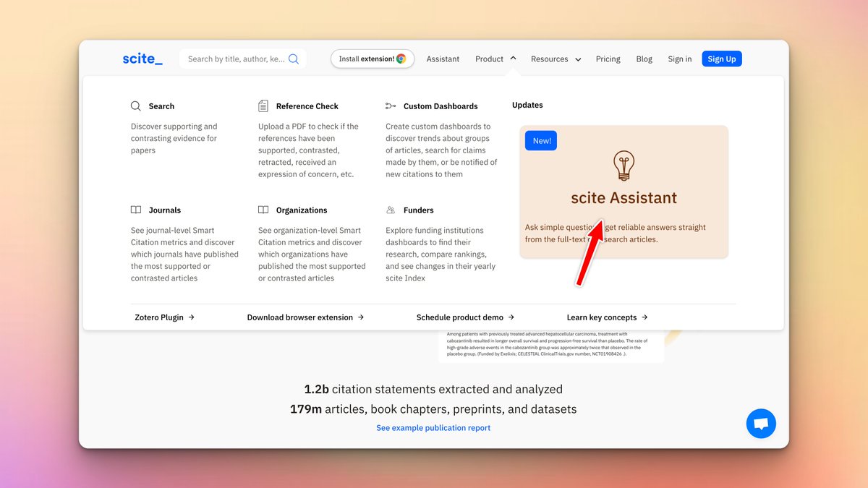This screenshot has height=488, width=868.
Task: Click the New! badge on Assistant card
Action: coord(542,141)
